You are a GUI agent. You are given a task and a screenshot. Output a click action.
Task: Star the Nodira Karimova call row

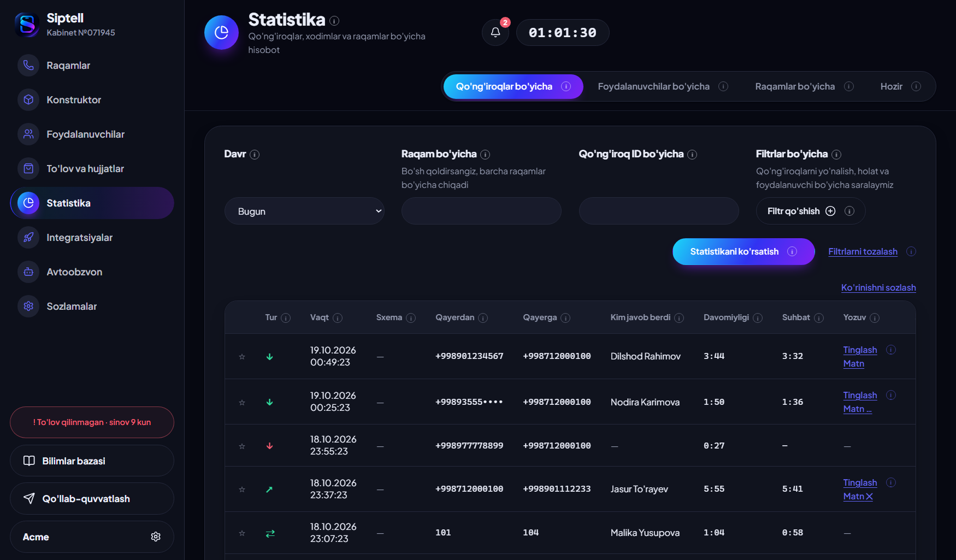[242, 403]
